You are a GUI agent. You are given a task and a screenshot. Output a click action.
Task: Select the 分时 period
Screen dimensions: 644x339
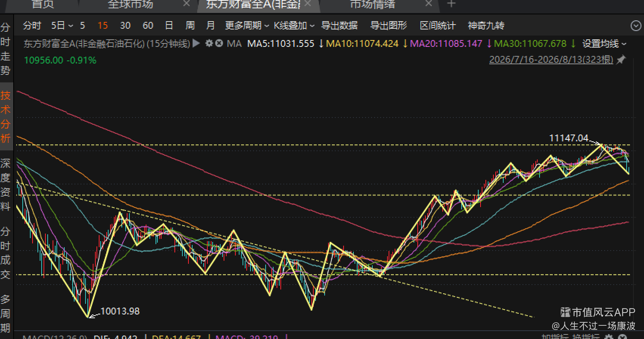pos(32,26)
